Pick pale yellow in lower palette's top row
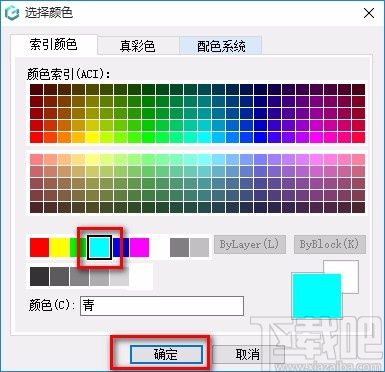The height and width of the screenshot is (372, 385). click(x=92, y=159)
